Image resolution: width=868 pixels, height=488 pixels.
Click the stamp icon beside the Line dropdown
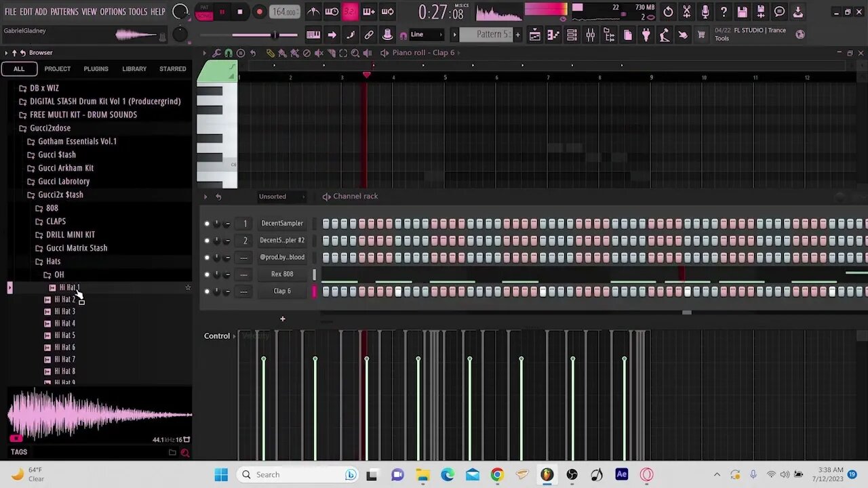point(387,35)
